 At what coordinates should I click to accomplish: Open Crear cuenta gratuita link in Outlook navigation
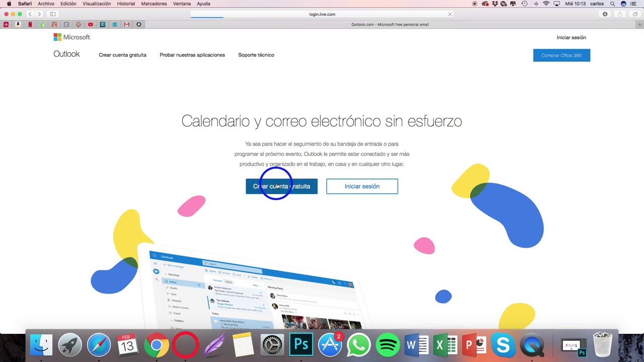click(123, 55)
